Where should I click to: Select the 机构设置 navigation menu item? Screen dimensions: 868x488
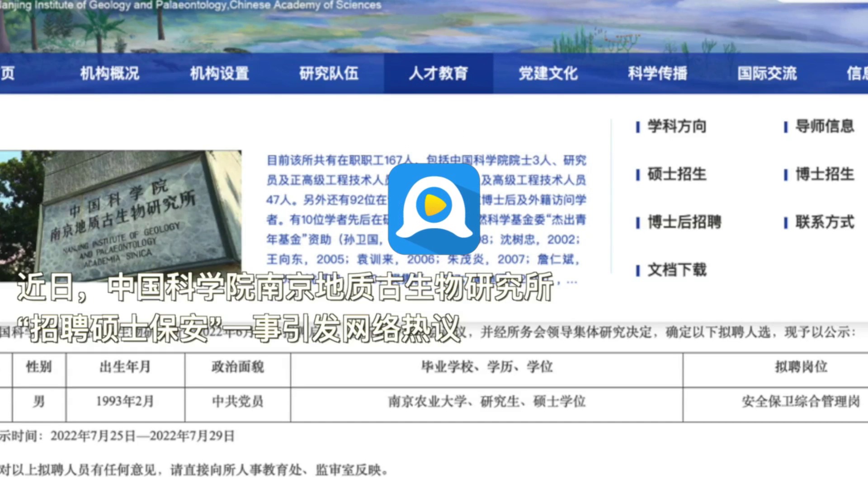pyautogui.click(x=219, y=74)
